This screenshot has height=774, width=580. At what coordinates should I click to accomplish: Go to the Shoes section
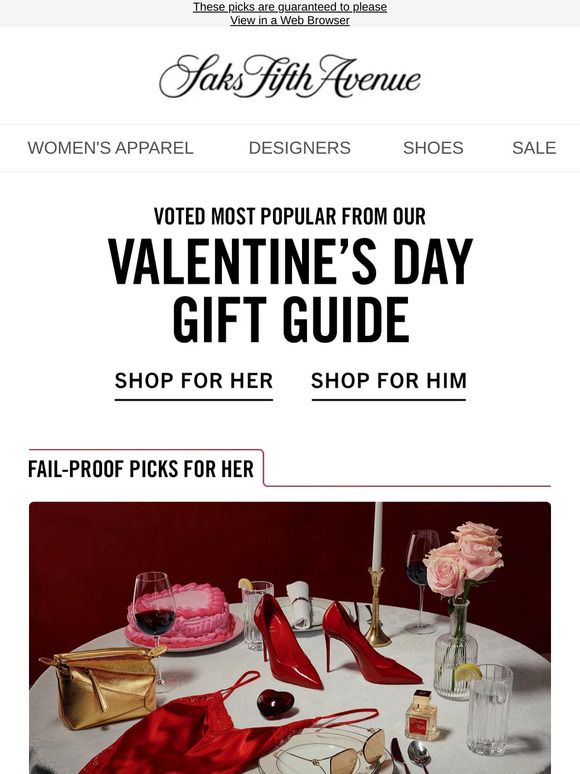pyautogui.click(x=433, y=148)
